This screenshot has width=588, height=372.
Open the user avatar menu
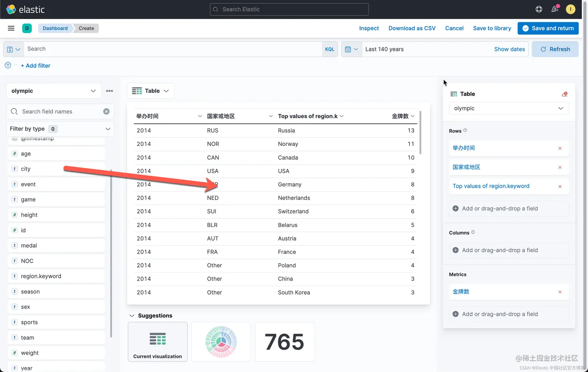pos(570,9)
